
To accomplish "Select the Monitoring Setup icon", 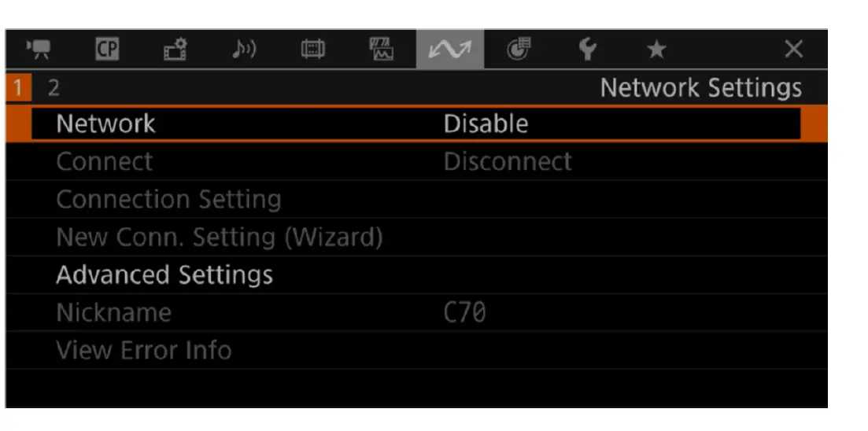I will point(311,50).
